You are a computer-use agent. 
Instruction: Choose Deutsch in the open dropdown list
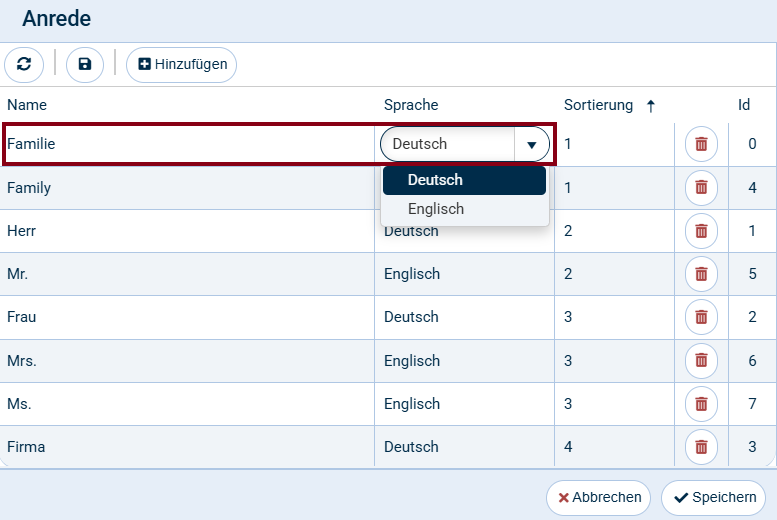(x=436, y=180)
